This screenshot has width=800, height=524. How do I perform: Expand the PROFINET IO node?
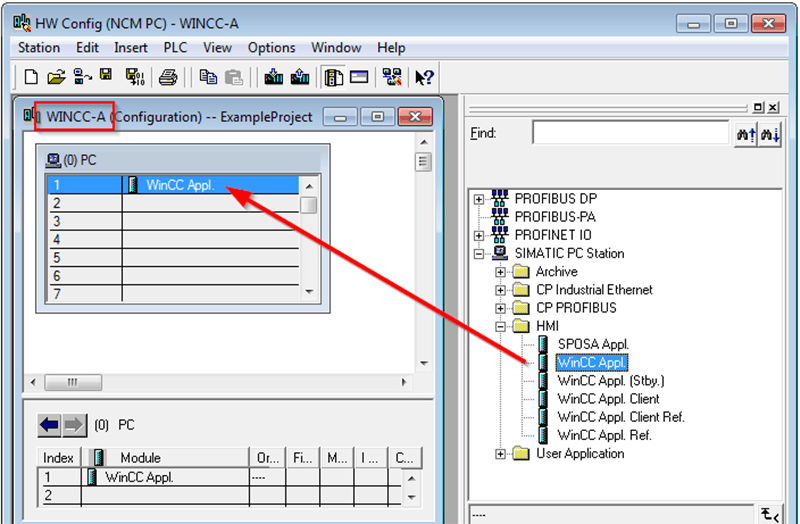point(479,235)
